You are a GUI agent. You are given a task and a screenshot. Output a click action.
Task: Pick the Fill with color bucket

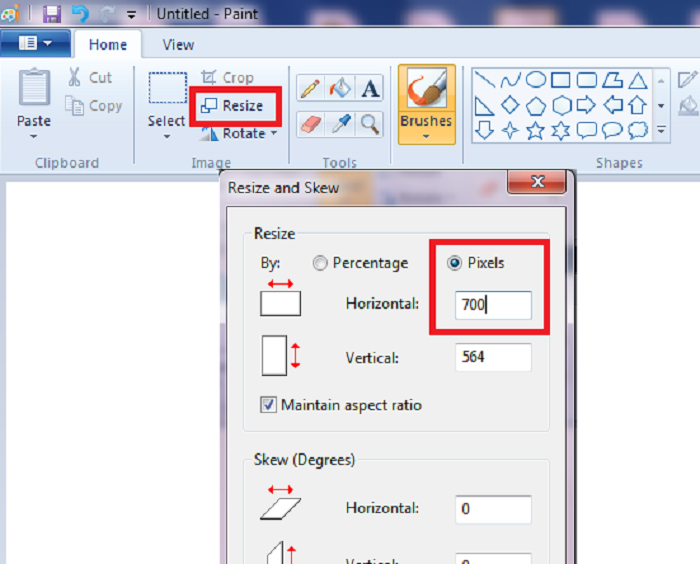pos(340,89)
